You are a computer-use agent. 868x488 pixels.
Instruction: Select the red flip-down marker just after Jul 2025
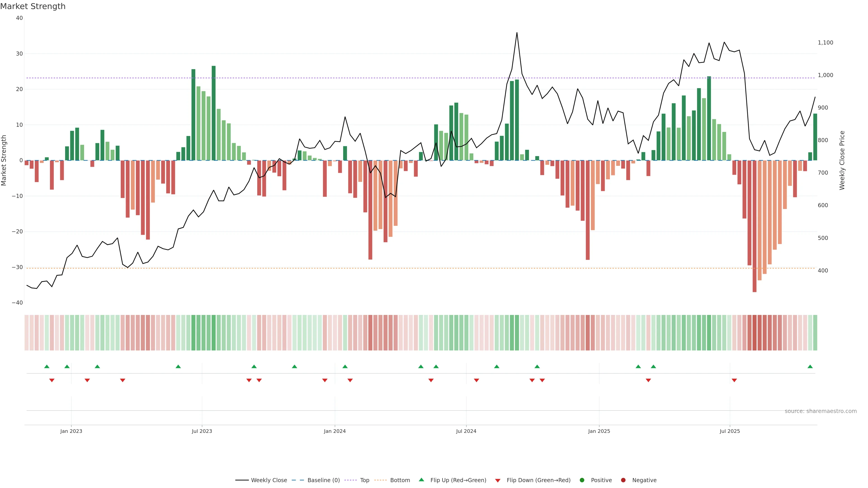(734, 380)
